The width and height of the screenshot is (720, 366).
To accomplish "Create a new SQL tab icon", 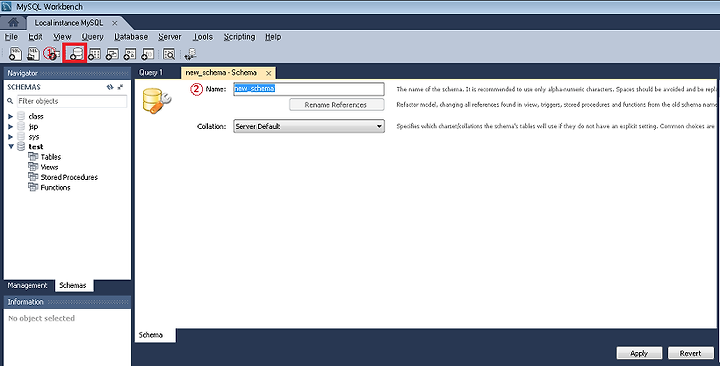I will point(15,54).
